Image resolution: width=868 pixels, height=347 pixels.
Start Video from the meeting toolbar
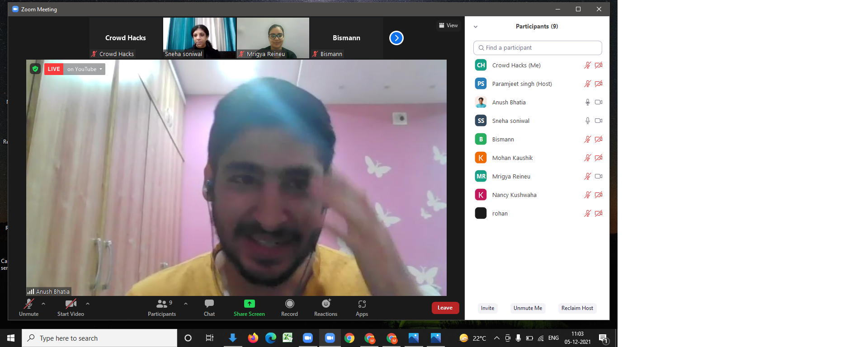point(71,308)
